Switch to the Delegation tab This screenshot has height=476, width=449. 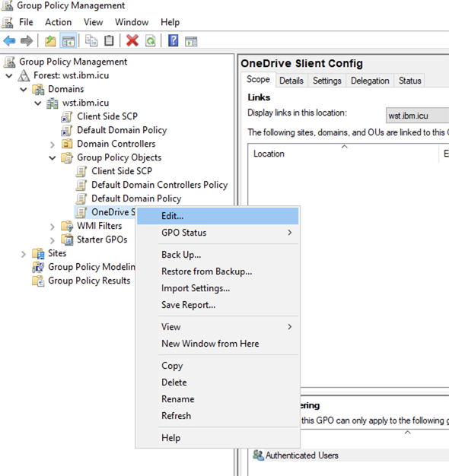pos(370,81)
